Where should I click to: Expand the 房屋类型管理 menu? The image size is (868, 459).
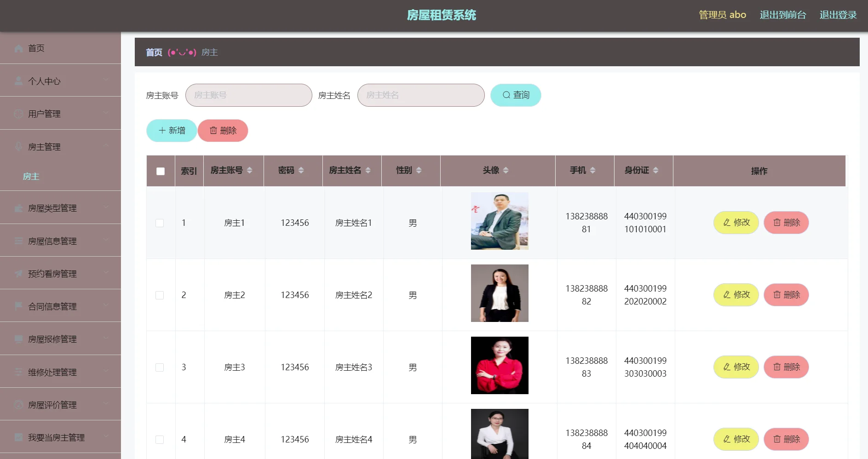click(x=61, y=207)
